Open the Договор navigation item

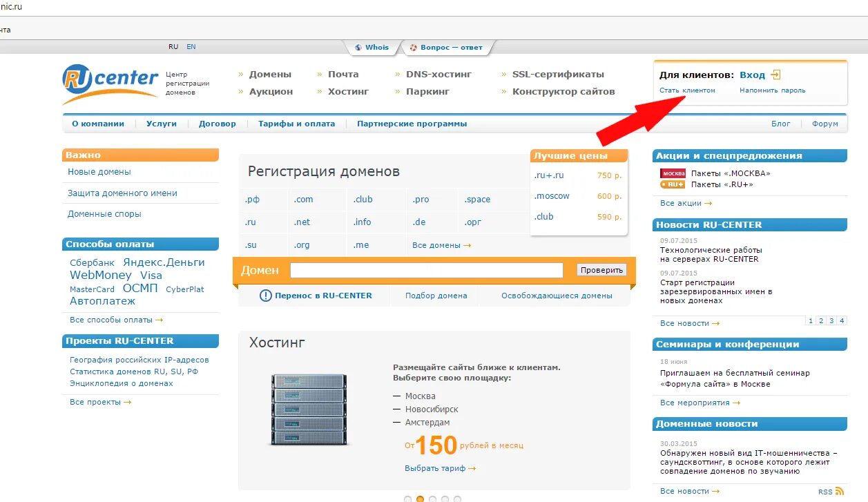[x=218, y=124]
